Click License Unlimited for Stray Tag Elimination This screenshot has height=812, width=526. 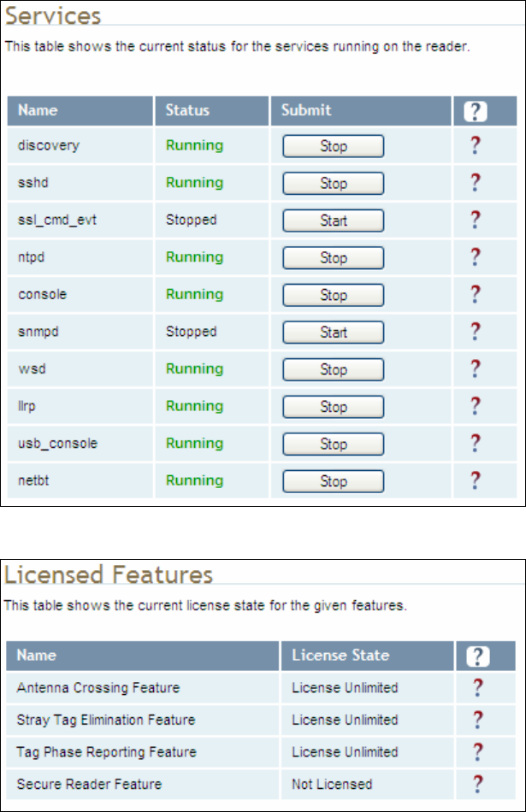click(x=345, y=721)
